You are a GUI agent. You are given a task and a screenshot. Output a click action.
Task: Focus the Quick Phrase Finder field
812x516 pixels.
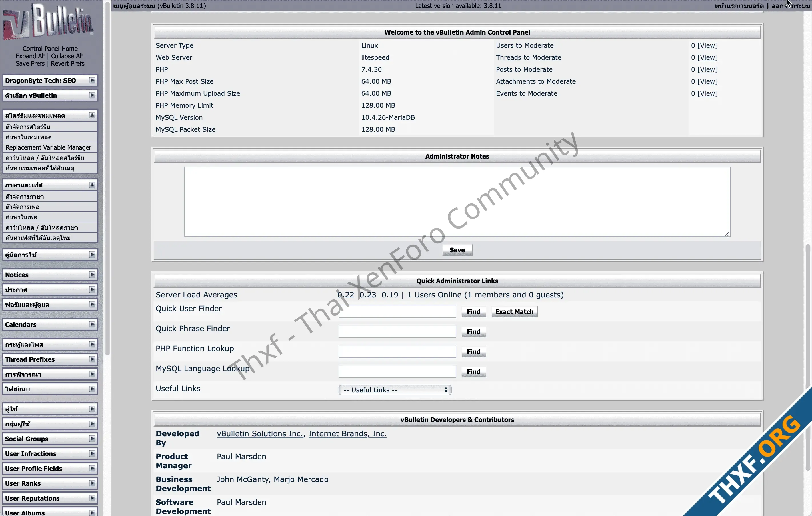click(x=397, y=331)
